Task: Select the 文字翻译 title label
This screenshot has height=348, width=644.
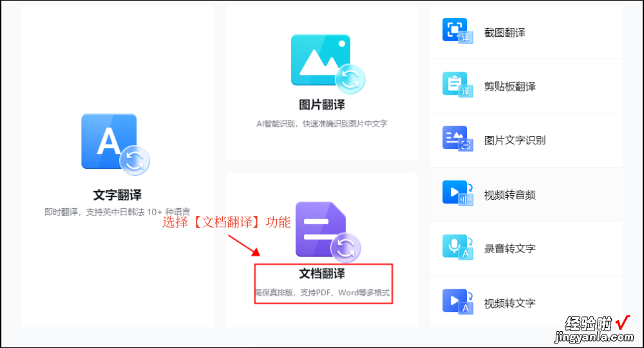Action: (x=117, y=195)
